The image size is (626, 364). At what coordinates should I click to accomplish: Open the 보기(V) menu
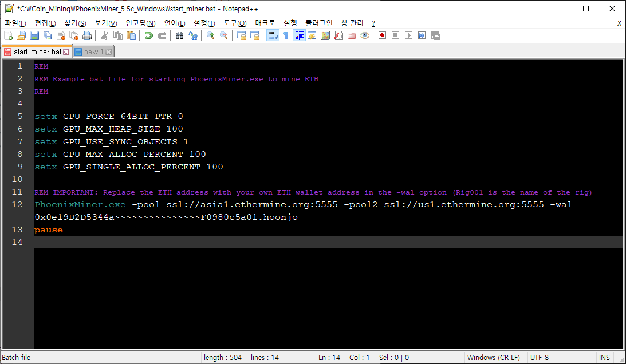[106, 23]
